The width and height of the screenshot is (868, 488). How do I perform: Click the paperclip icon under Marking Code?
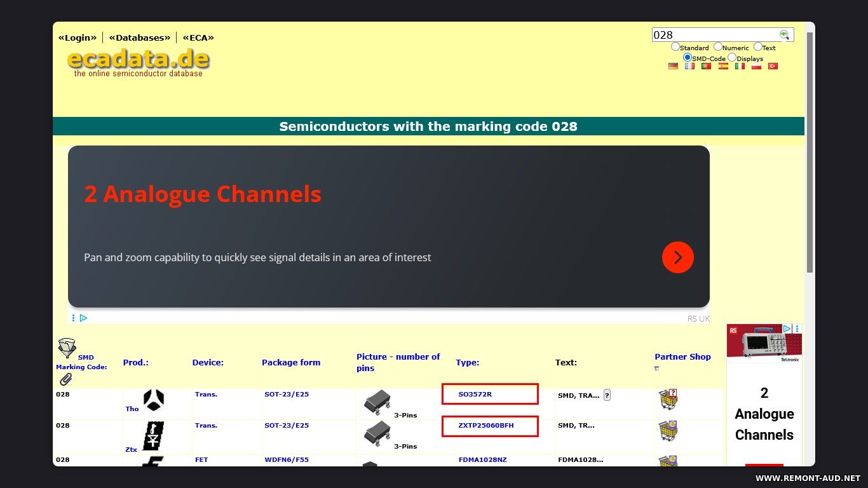coord(65,379)
